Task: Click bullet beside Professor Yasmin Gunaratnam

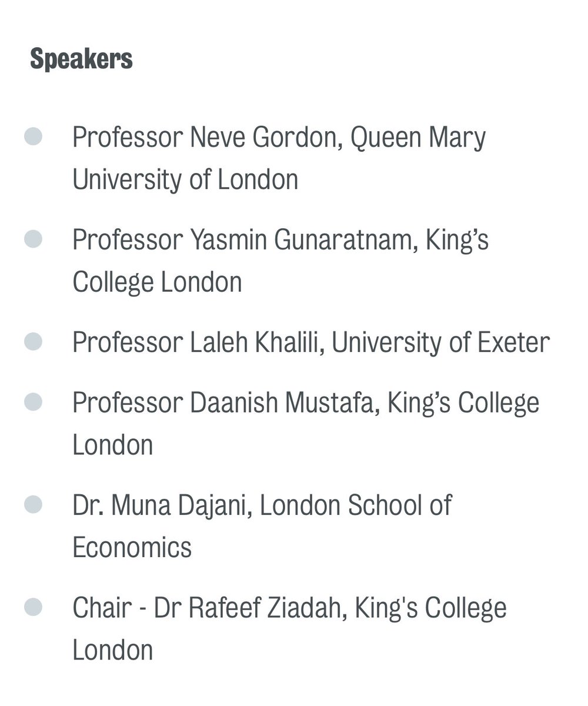Action: (x=33, y=239)
